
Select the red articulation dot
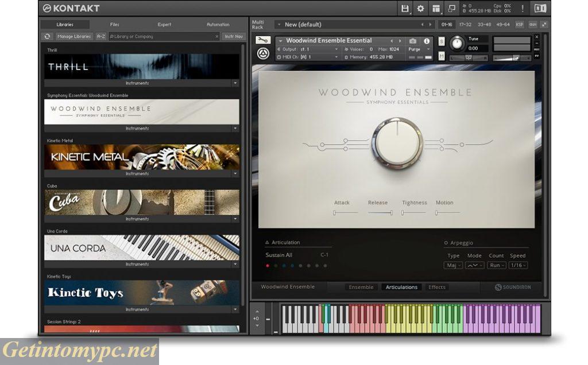tap(268, 266)
